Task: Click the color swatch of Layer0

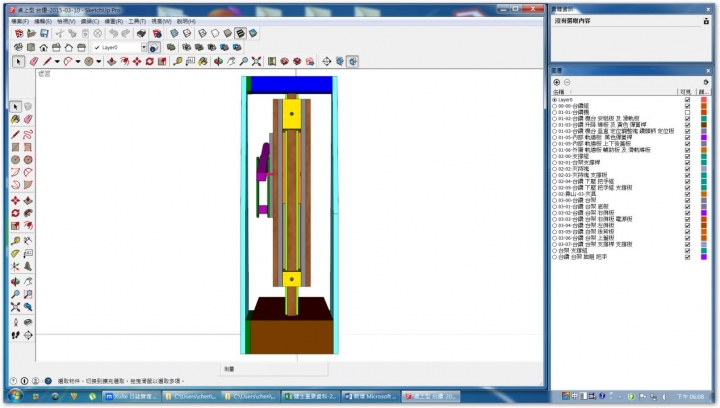Action: [704, 99]
